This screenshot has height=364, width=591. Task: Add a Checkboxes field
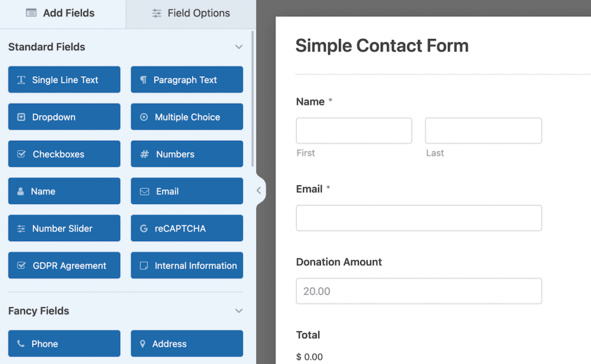pos(63,154)
